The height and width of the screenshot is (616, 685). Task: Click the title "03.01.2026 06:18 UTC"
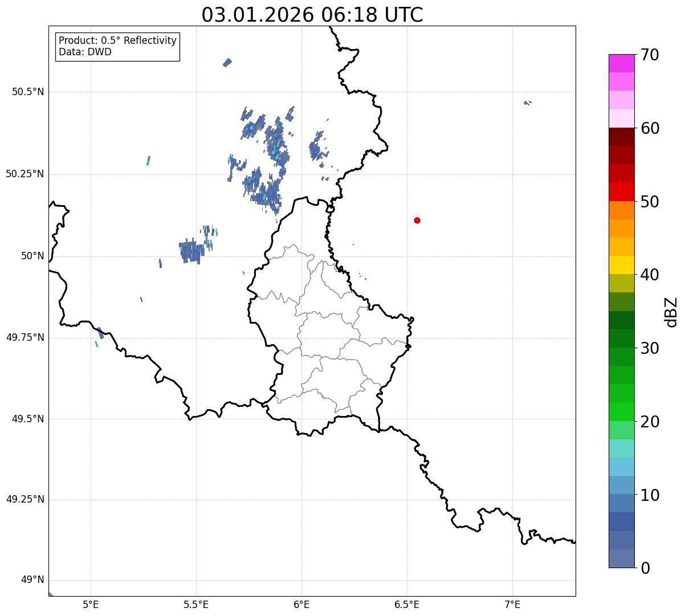pos(312,15)
